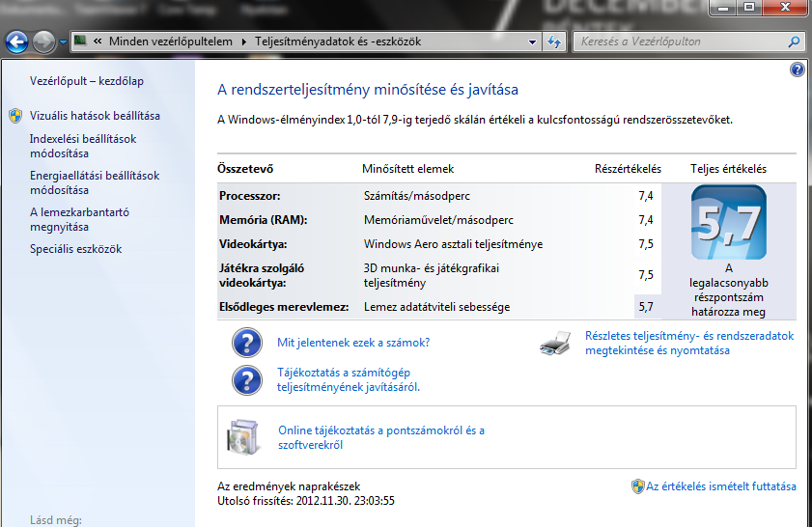This screenshot has width=812, height=527.
Task: Click the greyed Forward arrow button
Action: tap(43, 42)
